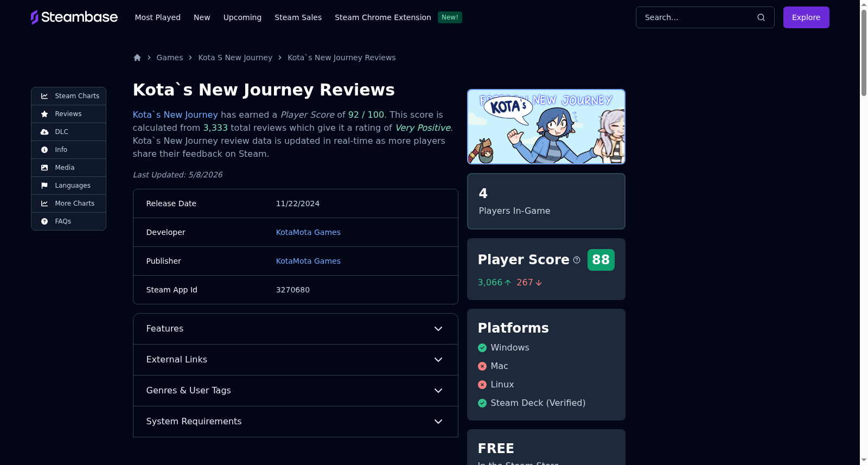Open KotaMota Games developer link
868x465 pixels.
pyautogui.click(x=308, y=232)
